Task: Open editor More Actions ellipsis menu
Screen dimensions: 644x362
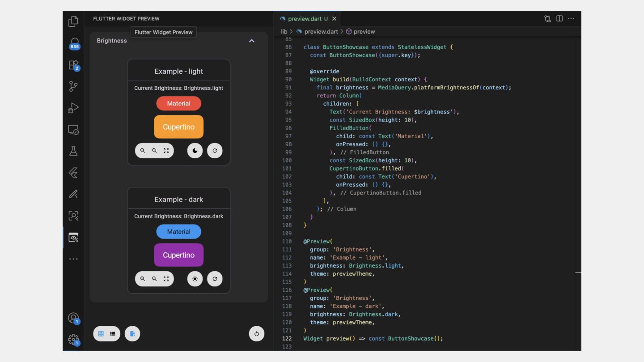Action: pyautogui.click(x=571, y=19)
